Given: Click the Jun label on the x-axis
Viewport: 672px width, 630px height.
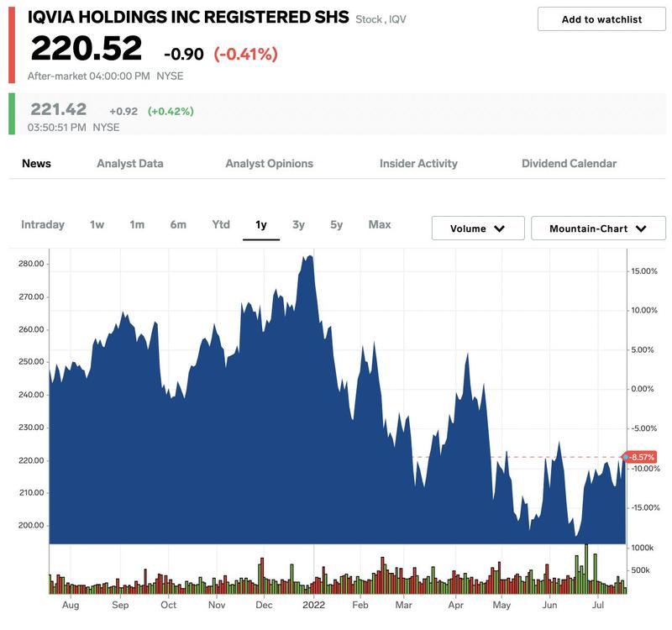Looking at the screenshot, I should (x=549, y=605).
